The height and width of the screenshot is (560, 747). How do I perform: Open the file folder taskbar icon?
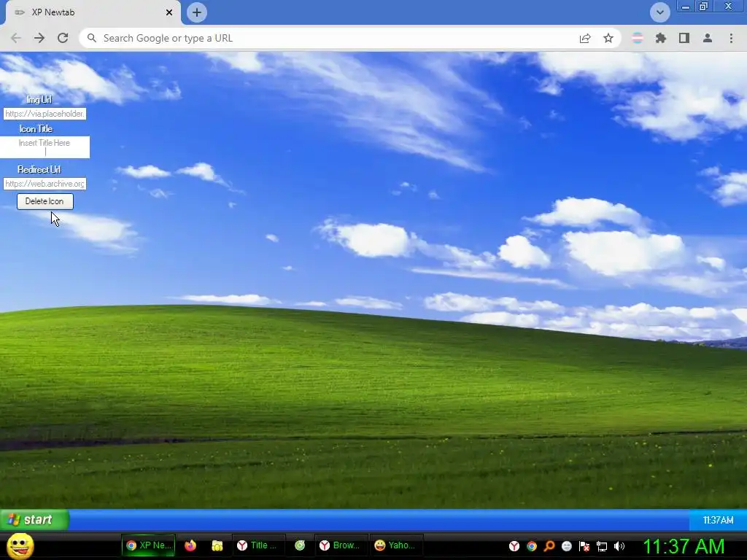[x=217, y=545]
